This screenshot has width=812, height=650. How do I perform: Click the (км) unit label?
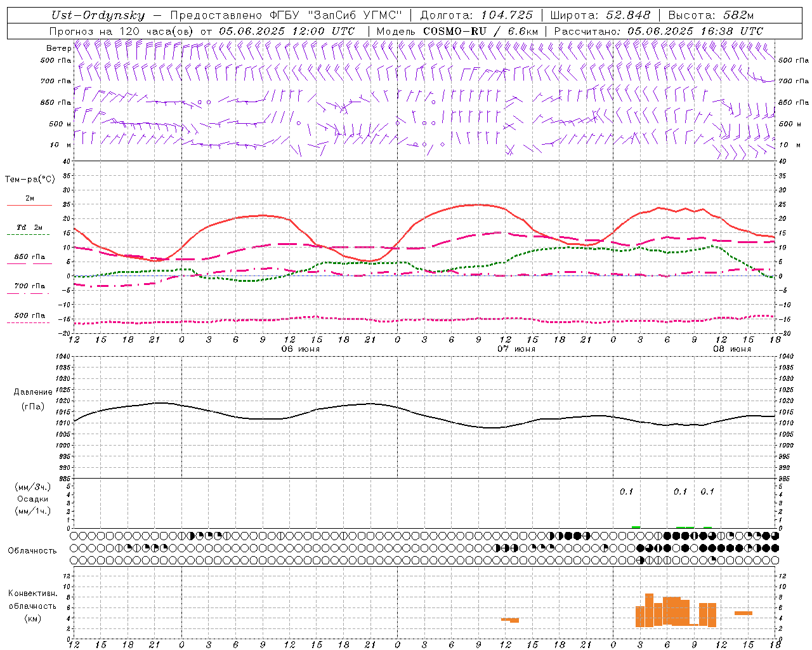coord(33,618)
